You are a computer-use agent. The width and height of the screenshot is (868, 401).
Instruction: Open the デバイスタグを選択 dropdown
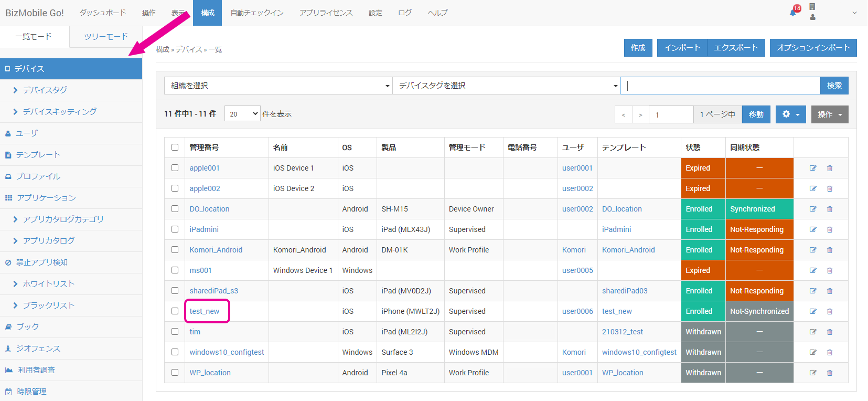(x=506, y=86)
